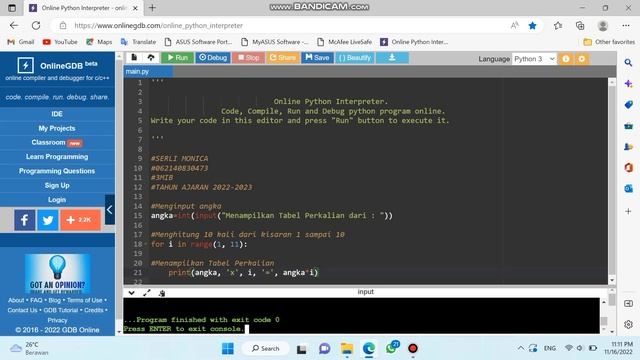Open browser profile avatar

pyautogui.click(x=602, y=26)
